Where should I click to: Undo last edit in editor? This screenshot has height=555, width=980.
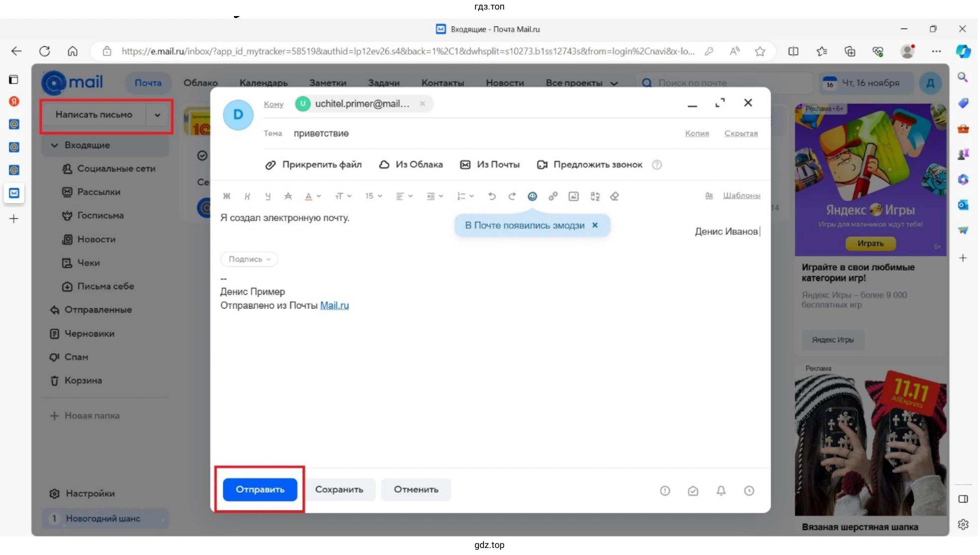(x=492, y=196)
